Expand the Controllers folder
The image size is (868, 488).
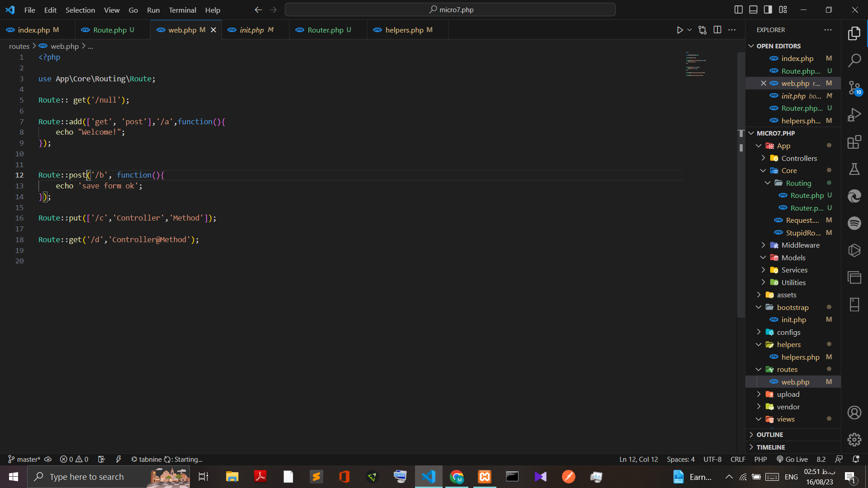click(x=793, y=158)
